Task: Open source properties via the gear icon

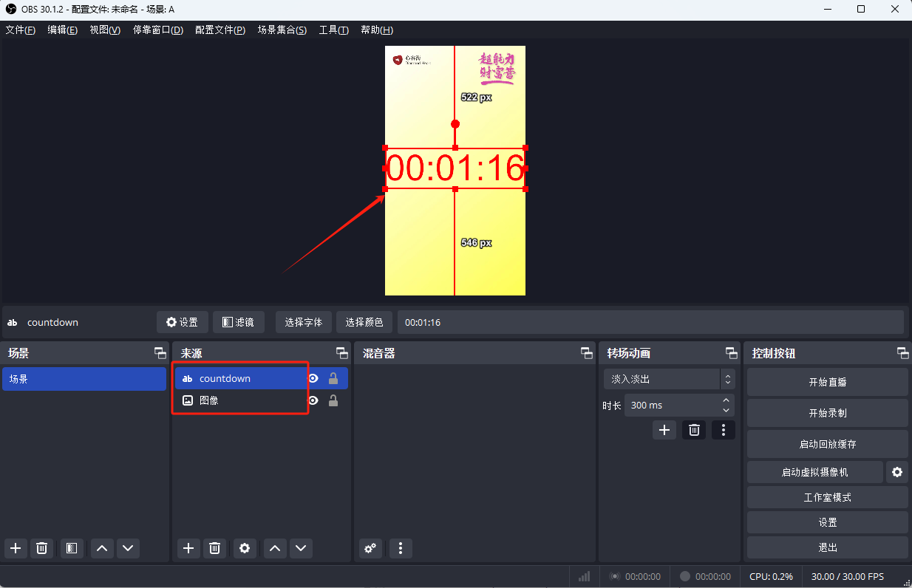Action: click(x=245, y=548)
